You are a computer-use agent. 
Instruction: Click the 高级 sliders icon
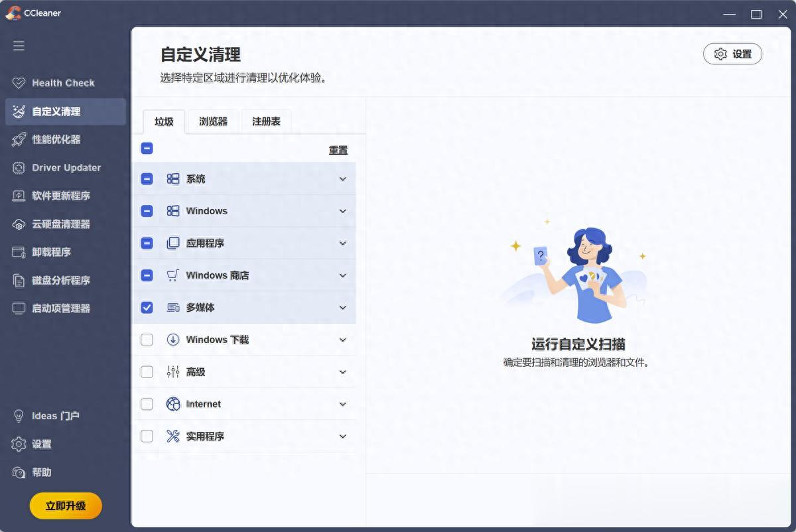[173, 371]
